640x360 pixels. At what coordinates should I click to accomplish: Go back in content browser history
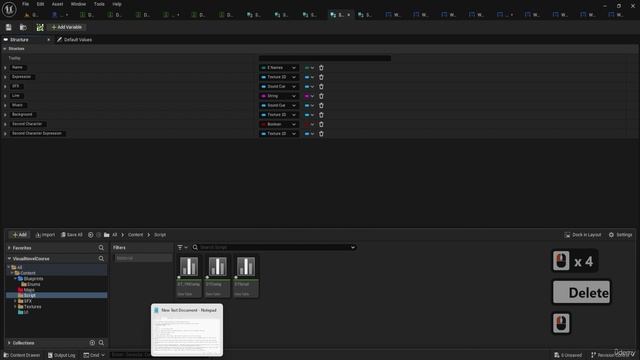(x=91, y=235)
